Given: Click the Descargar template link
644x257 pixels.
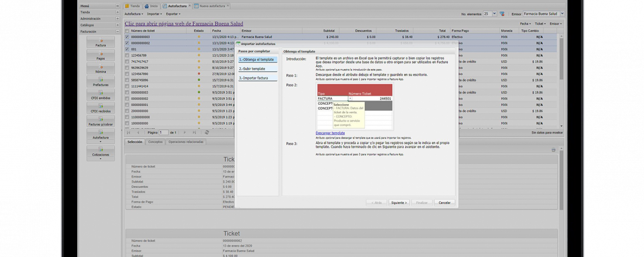Looking at the screenshot, I should point(330,133).
